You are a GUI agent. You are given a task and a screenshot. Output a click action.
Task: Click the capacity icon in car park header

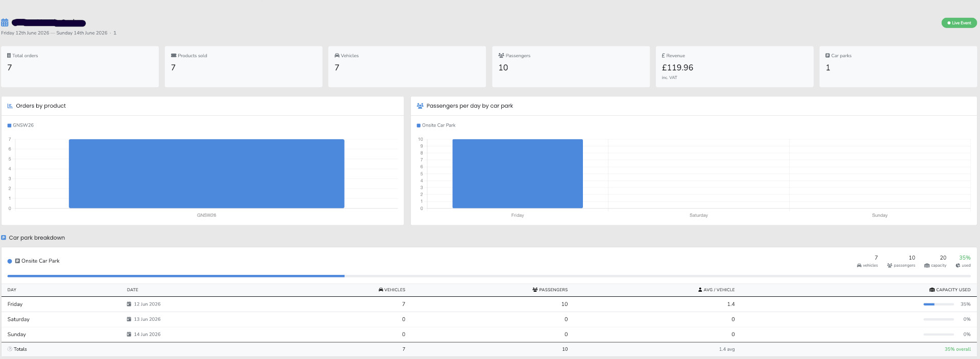click(x=927, y=266)
